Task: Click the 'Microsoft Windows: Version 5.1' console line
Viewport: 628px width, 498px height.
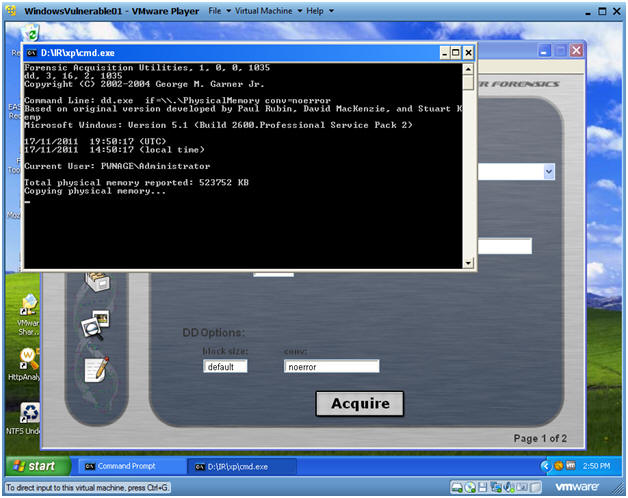Action: 218,125
